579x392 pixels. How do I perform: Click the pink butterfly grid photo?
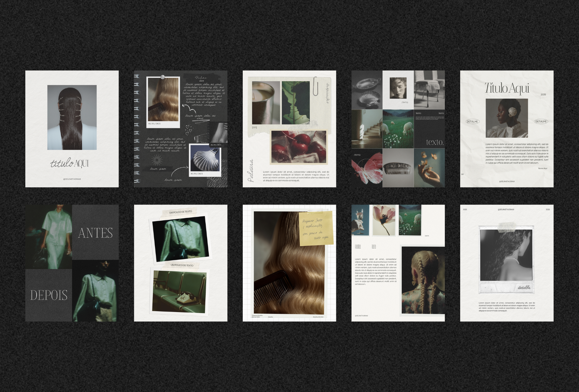point(367,168)
